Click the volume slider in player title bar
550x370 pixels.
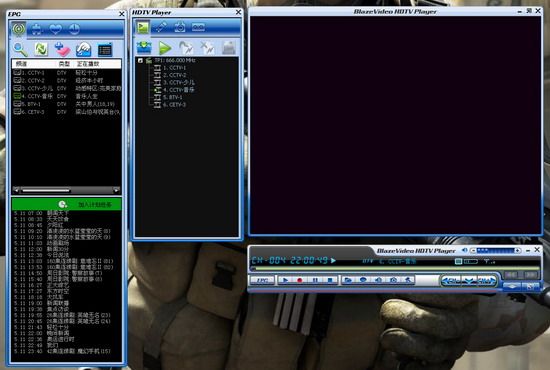[495, 250]
